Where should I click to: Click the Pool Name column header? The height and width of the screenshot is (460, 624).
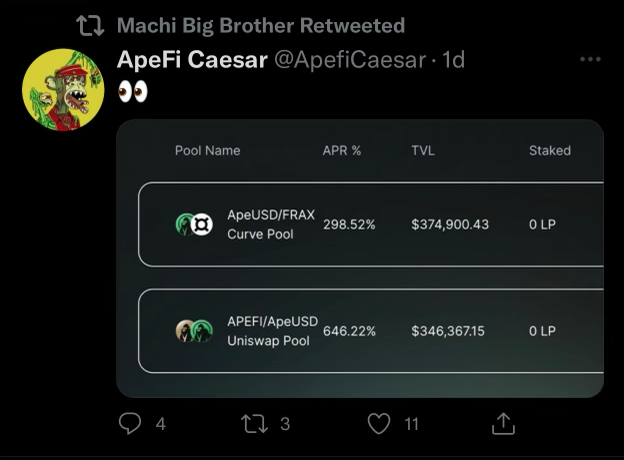208,150
